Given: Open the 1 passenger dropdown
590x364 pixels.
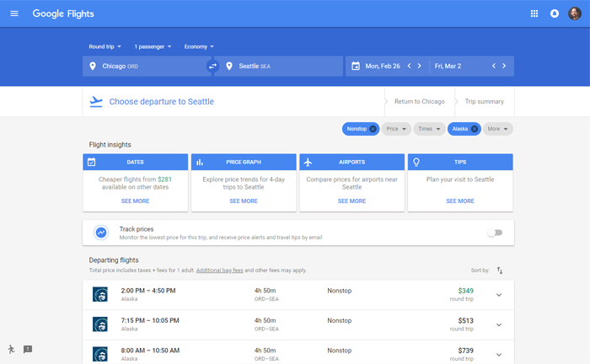Looking at the screenshot, I should click(153, 46).
